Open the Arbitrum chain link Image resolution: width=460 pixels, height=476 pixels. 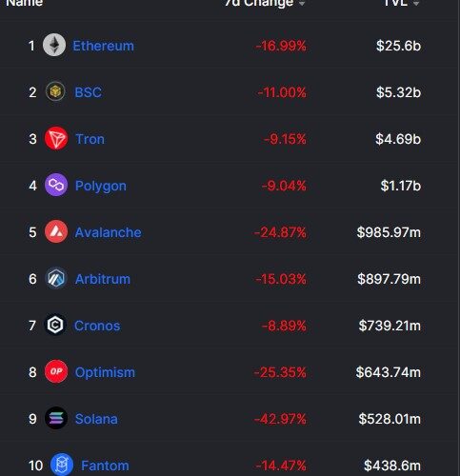click(x=103, y=279)
